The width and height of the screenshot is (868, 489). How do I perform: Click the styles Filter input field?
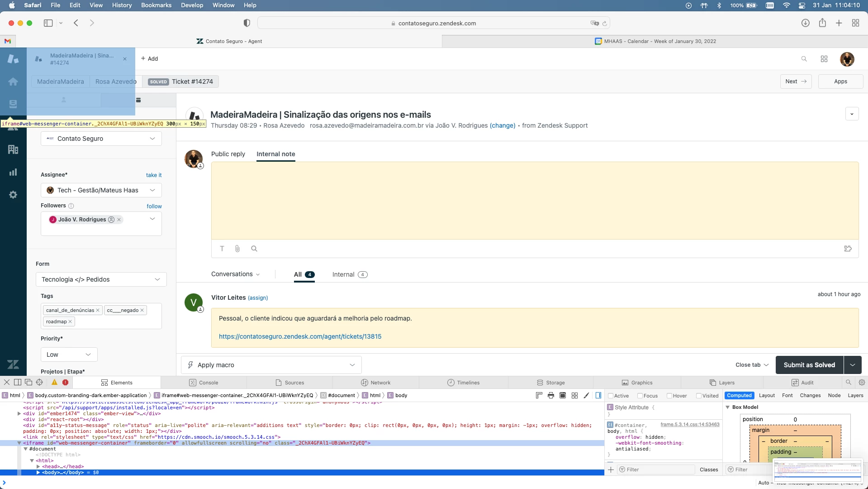656,470
